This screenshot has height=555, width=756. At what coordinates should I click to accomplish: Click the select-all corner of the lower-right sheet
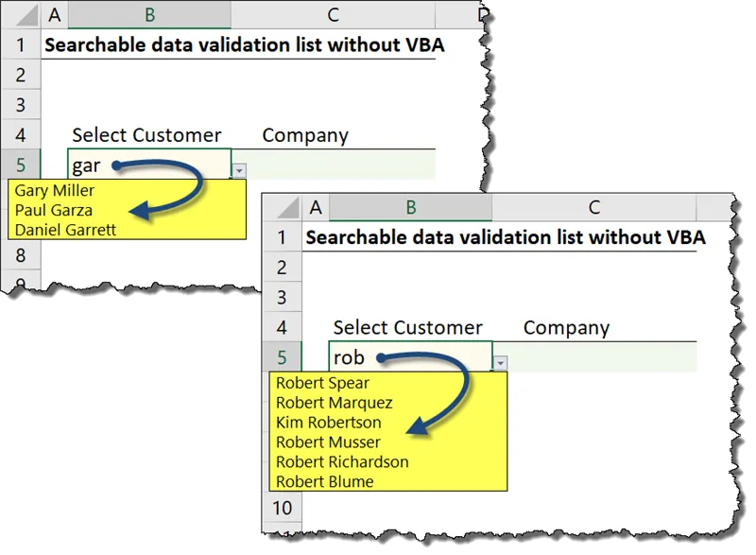coord(282,208)
